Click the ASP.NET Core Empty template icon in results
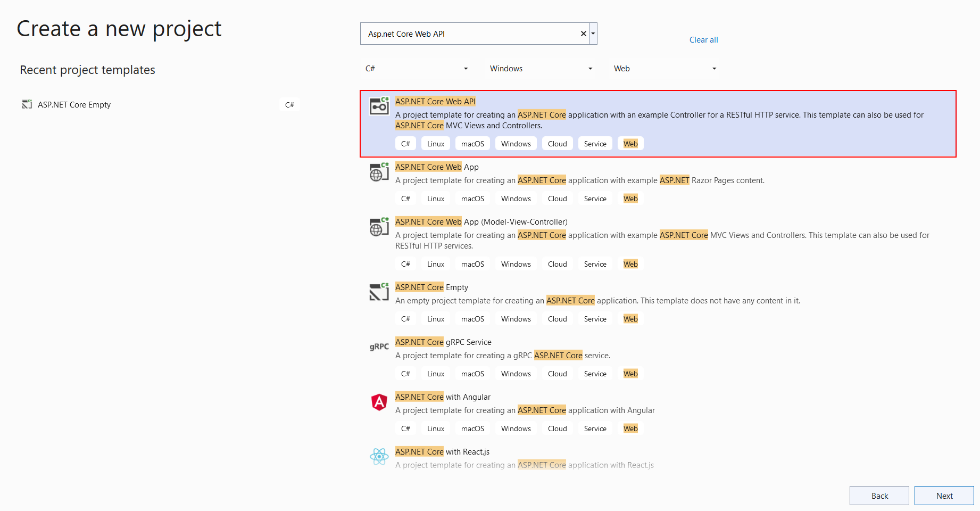The image size is (980, 511). click(x=379, y=292)
